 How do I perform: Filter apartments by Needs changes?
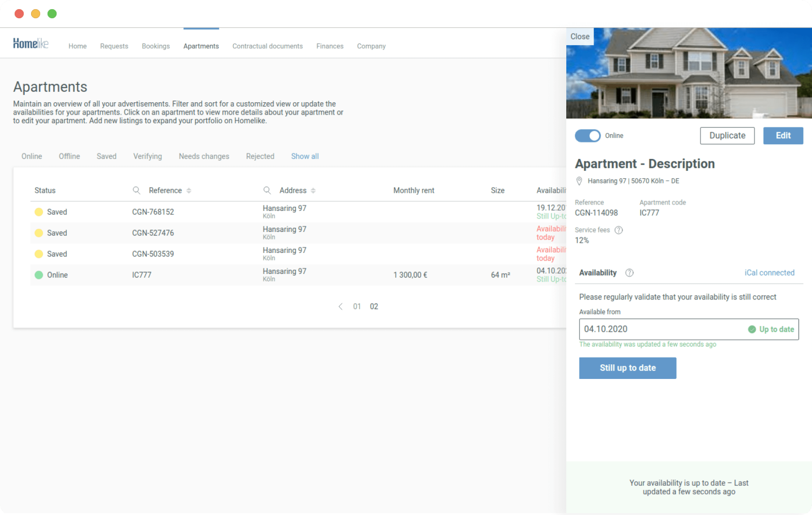204,156
